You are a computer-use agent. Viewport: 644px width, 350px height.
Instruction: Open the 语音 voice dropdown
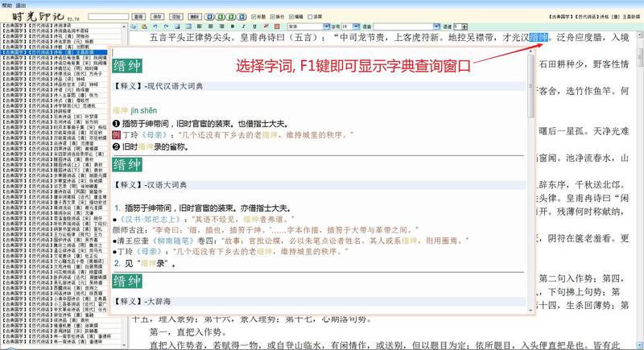(436, 27)
